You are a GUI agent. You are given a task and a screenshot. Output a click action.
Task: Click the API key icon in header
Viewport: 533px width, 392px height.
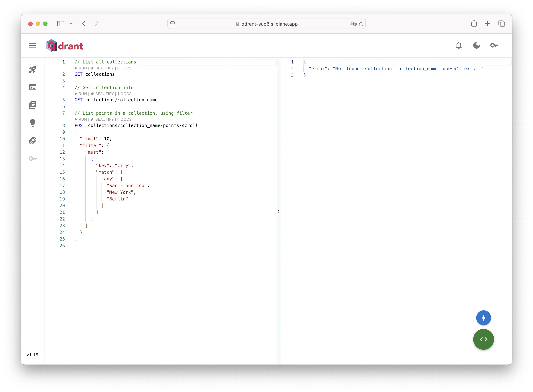click(x=494, y=45)
